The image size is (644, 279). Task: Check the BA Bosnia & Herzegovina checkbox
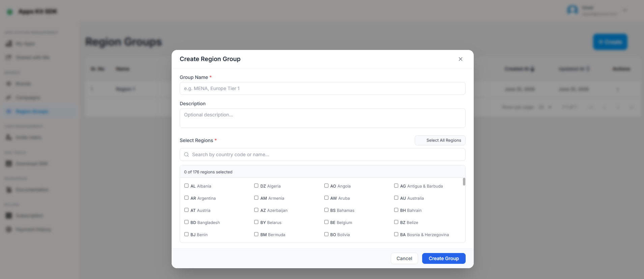(396, 234)
